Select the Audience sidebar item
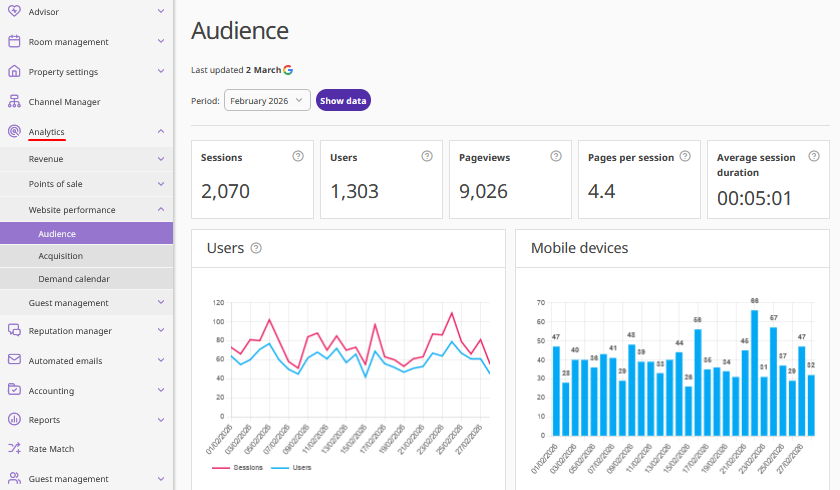 point(57,234)
